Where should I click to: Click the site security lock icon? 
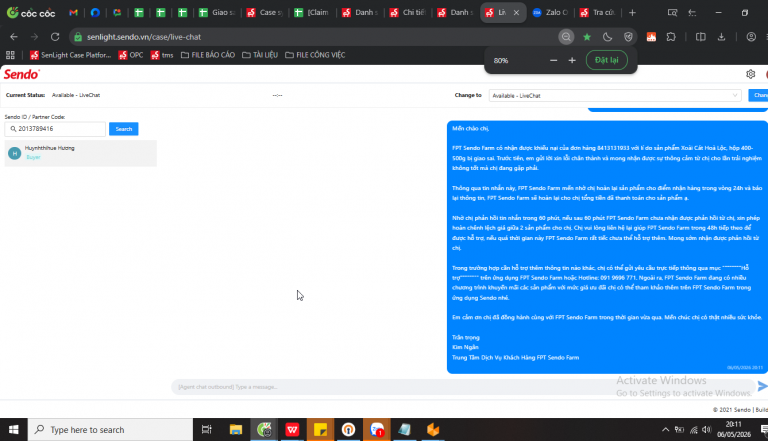tap(78, 37)
